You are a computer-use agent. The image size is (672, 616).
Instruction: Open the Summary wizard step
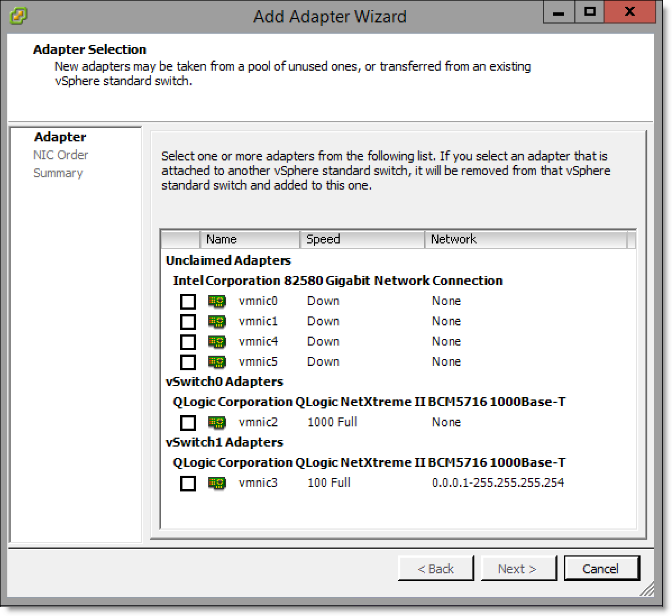(58, 173)
